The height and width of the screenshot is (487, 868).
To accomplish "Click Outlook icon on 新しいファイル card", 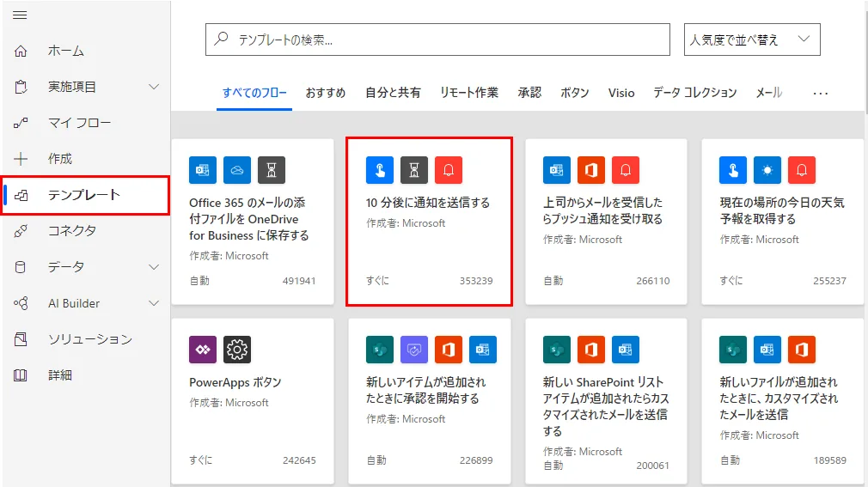I will click(767, 350).
